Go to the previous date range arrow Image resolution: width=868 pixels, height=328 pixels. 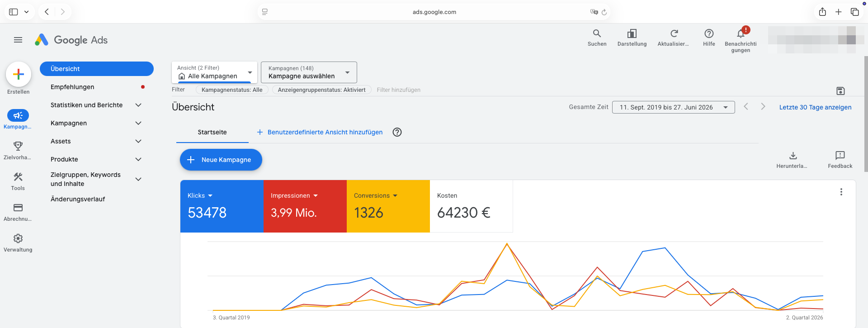(746, 107)
